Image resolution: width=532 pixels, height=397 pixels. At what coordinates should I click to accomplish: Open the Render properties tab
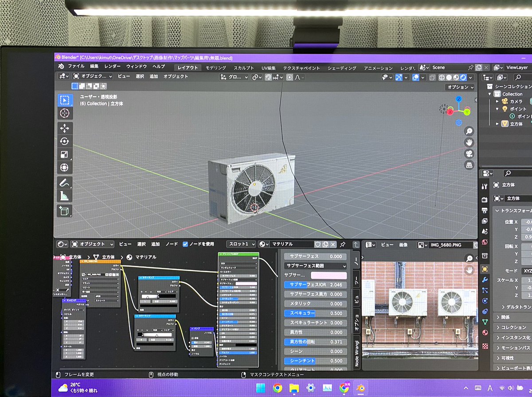(485, 200)
